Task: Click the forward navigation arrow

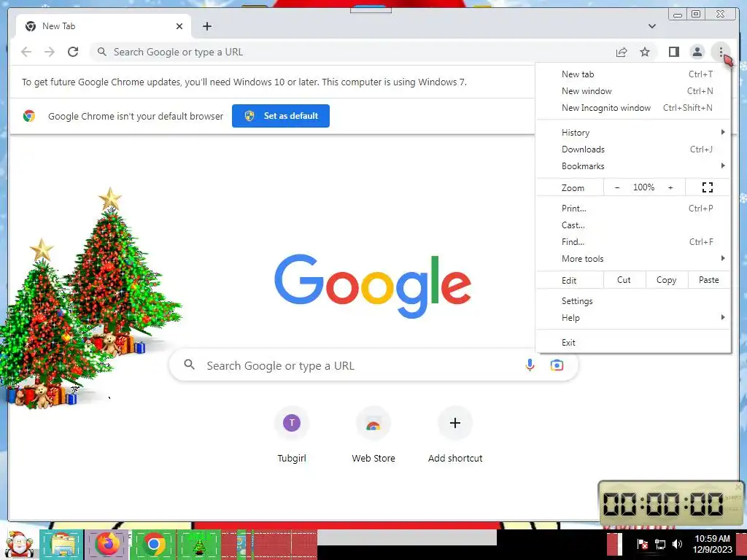Action: pos(50,52)
